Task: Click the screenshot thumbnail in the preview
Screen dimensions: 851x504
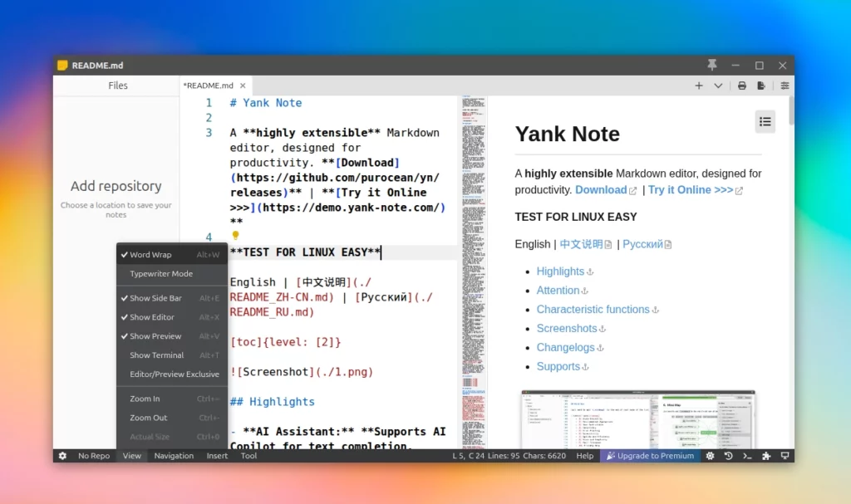Action: [637, 418]
